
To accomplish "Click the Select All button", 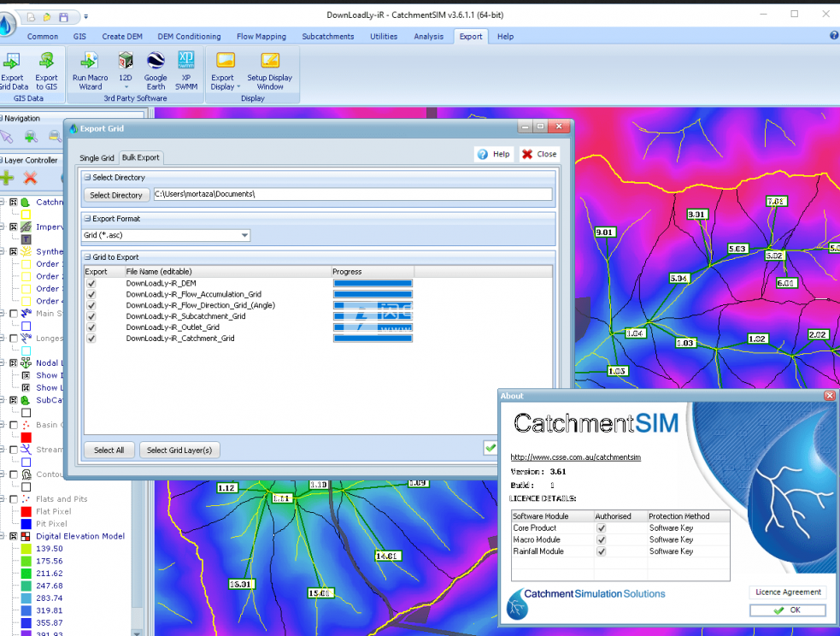I will tap(109, 450).
